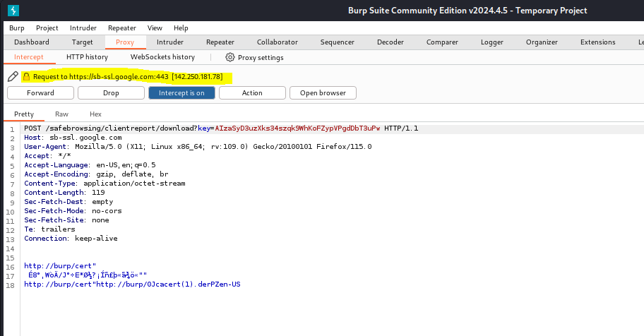Click the Open browser button
Image resolution: width=644 pixels, height=336 pixels.
(323, 93)
